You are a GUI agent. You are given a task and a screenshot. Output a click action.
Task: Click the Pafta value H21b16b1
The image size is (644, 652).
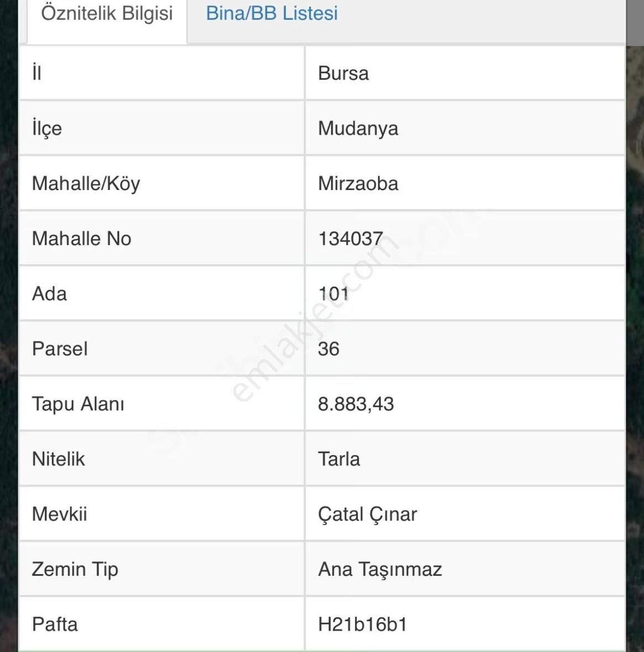coord(362,624)
